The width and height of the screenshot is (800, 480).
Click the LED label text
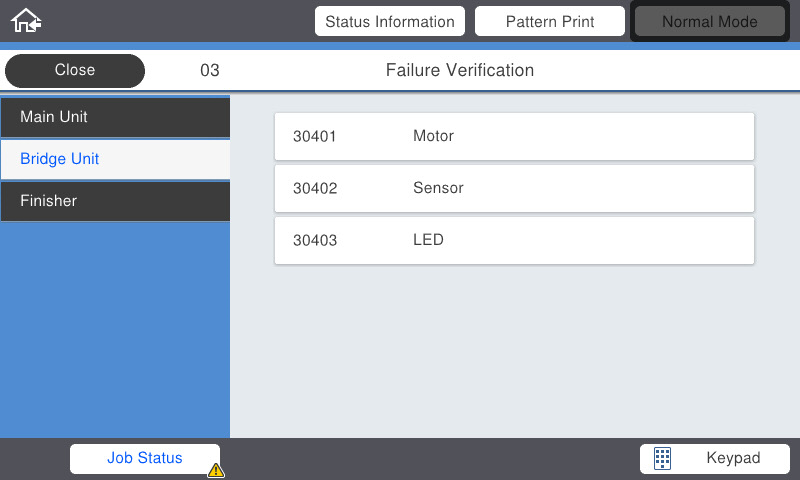tap(428, 240)
